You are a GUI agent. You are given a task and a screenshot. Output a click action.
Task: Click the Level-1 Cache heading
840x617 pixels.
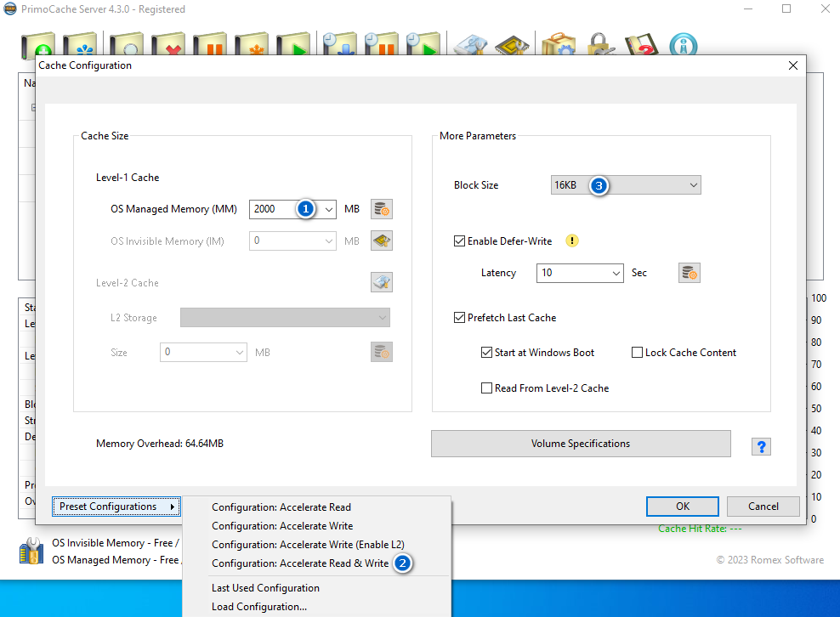tap(128, 178)
